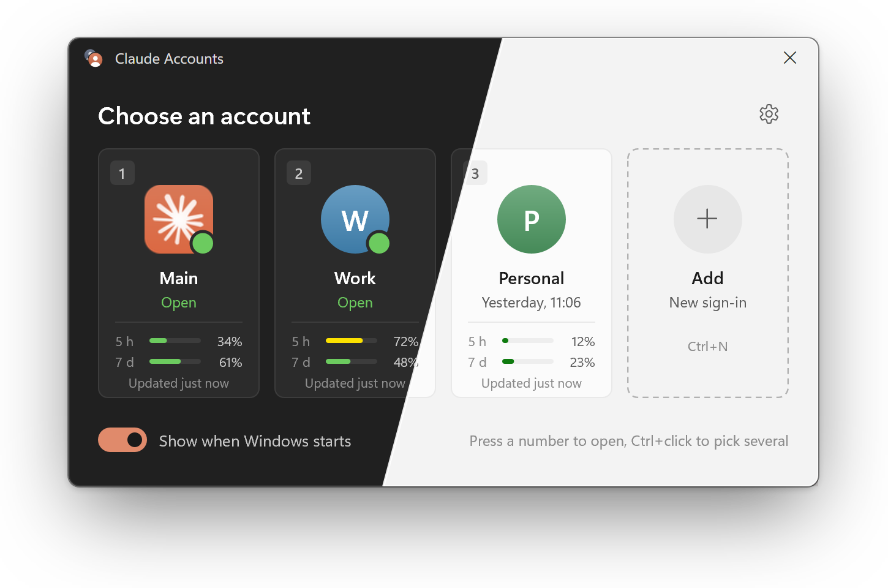Click the "Ctrl+N" shortcut hint

tap(708, 347)
